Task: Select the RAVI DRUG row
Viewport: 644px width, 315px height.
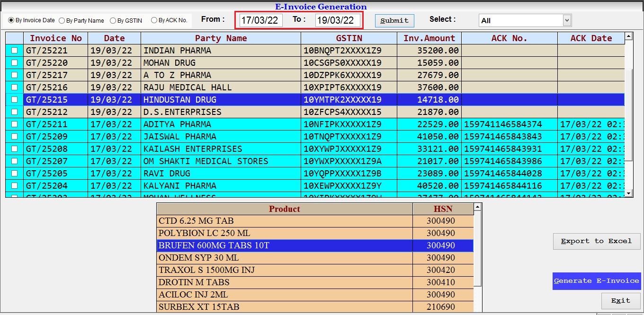Action: pos(315,173)
